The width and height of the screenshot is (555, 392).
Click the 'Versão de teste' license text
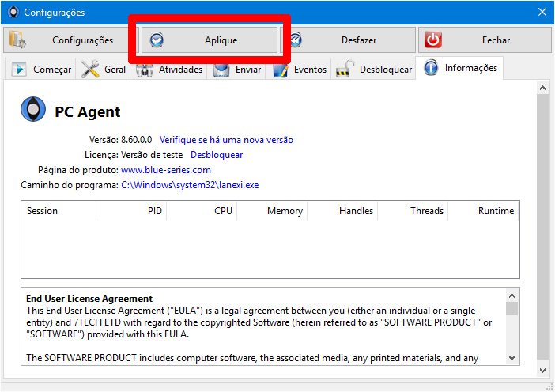152,155
